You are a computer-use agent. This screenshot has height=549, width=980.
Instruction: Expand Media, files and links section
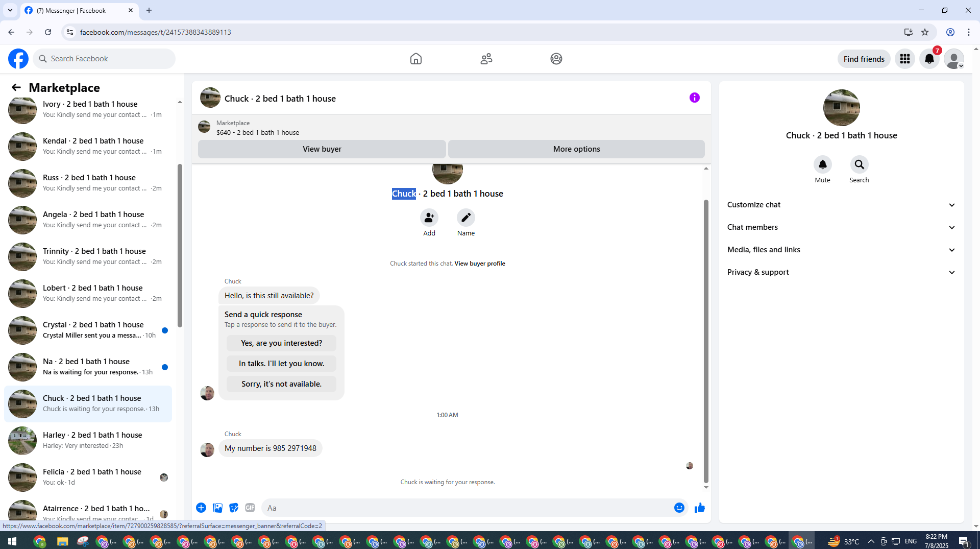pos(842,250)
